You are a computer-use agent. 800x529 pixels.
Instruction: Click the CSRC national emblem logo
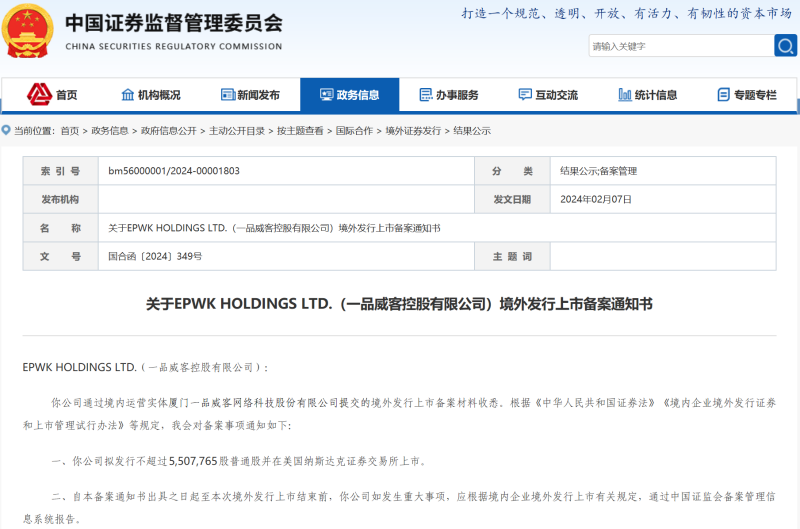[28, 31]
